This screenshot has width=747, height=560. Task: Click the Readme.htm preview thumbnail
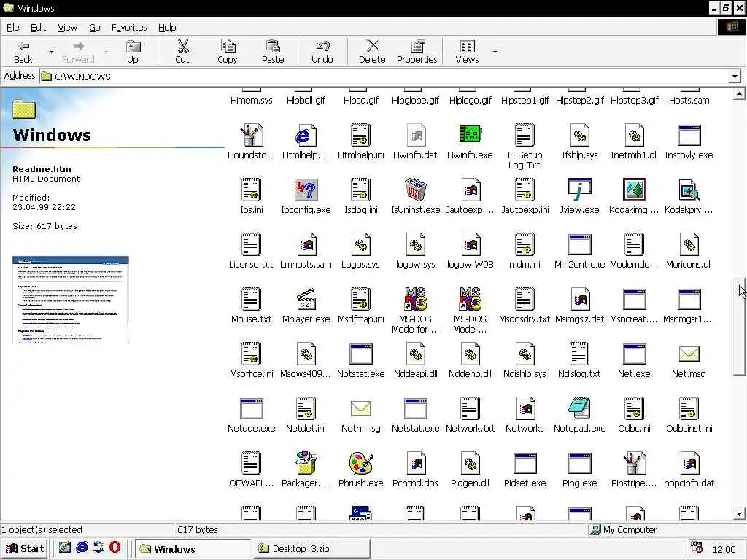coord(71,300)
